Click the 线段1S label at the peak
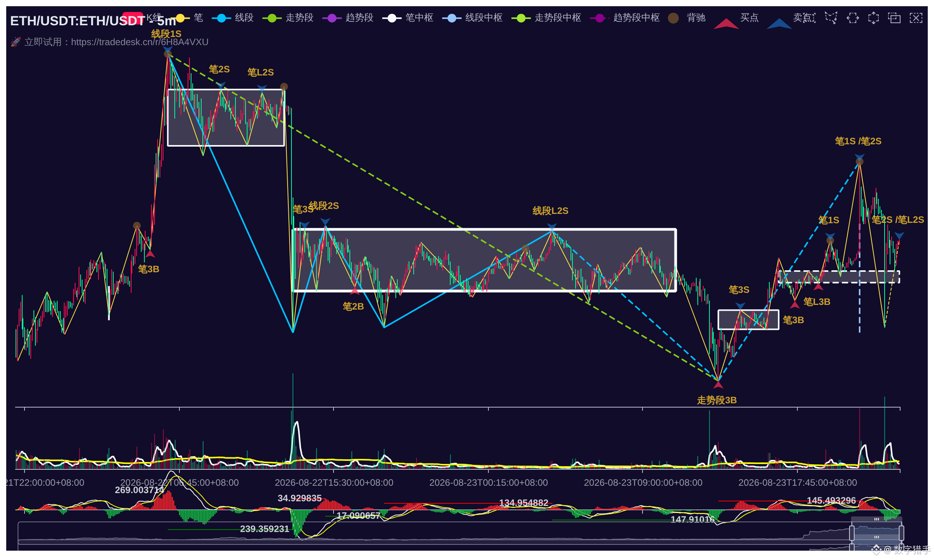 click(166, 34)
